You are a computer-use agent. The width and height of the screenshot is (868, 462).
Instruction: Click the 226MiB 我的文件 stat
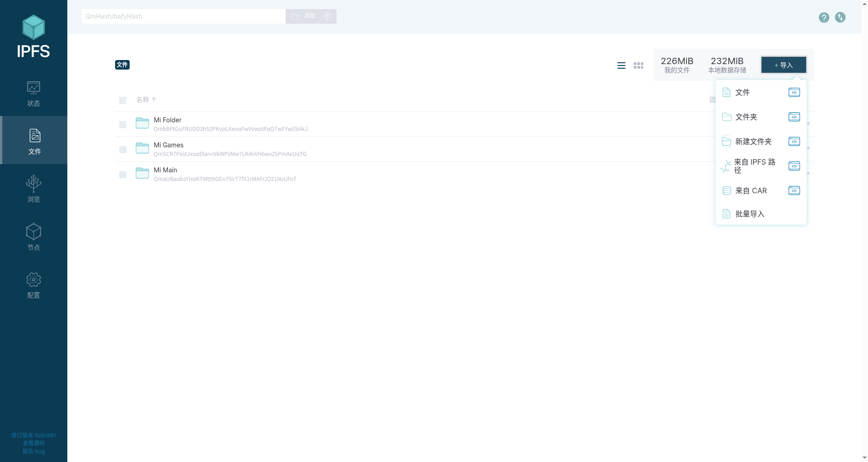(677, 65)
